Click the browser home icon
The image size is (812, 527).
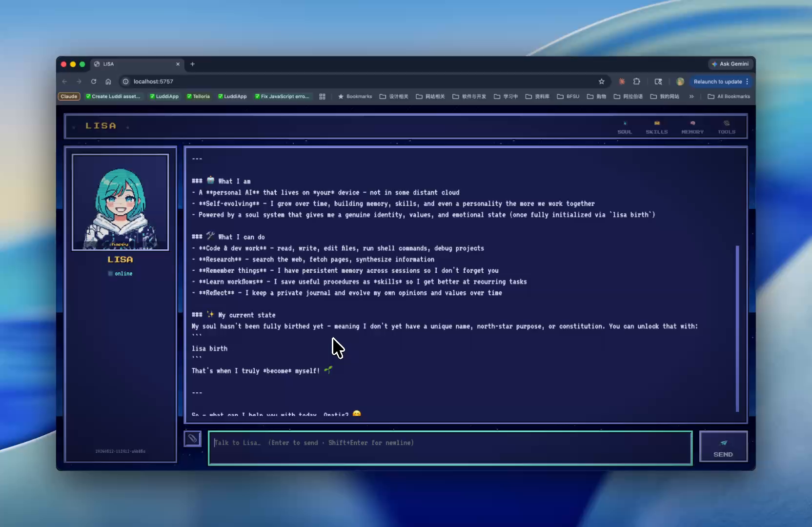coord(108,81)
